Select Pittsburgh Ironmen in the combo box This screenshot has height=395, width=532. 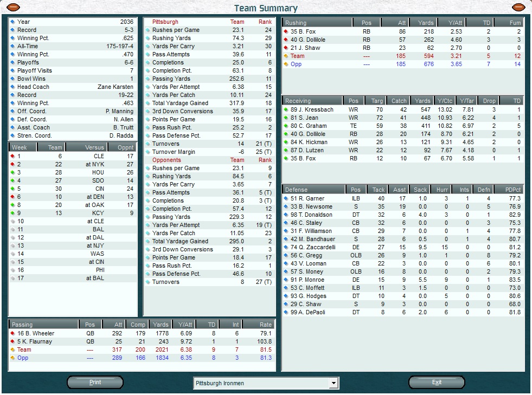click(x=255, y=383)
